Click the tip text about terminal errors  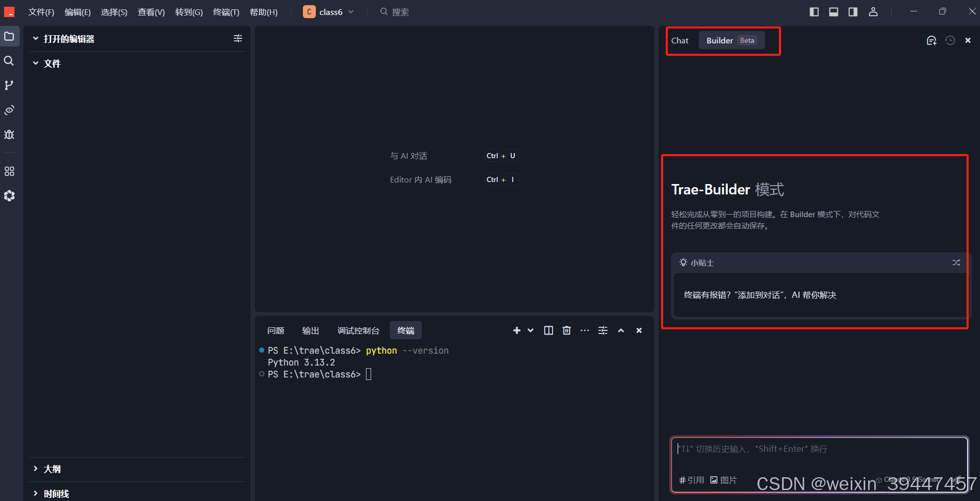click(x=760, y=295)
